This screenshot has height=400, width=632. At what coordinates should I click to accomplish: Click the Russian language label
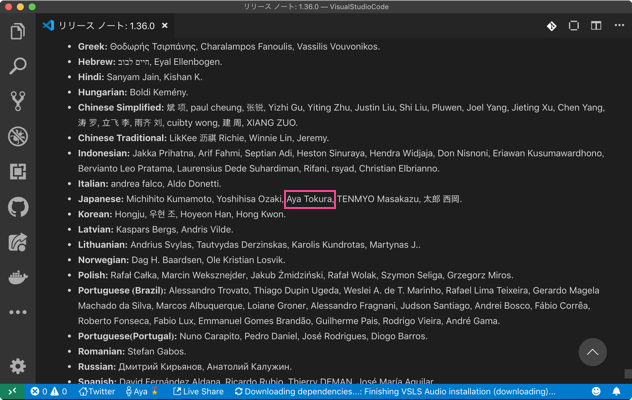click(x=97, y=367)
